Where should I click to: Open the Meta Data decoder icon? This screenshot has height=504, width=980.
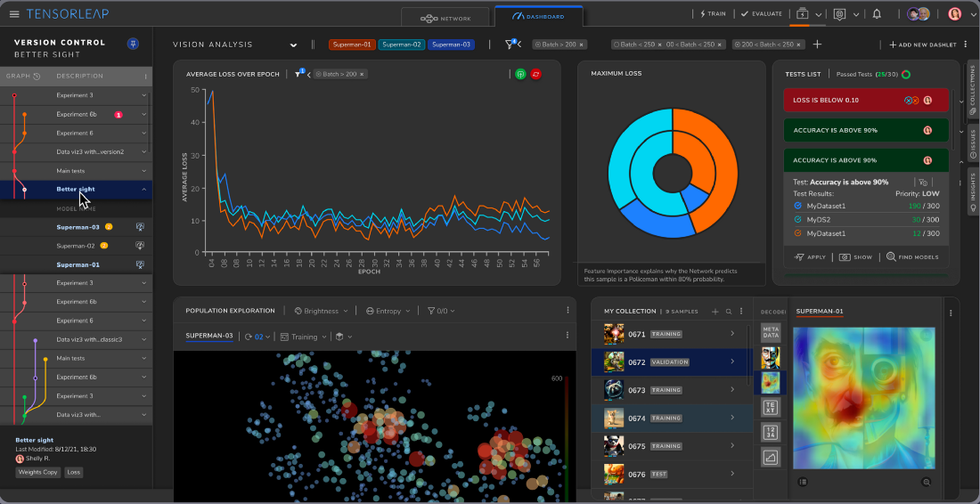pyautogui.click(x=771, y=332)
